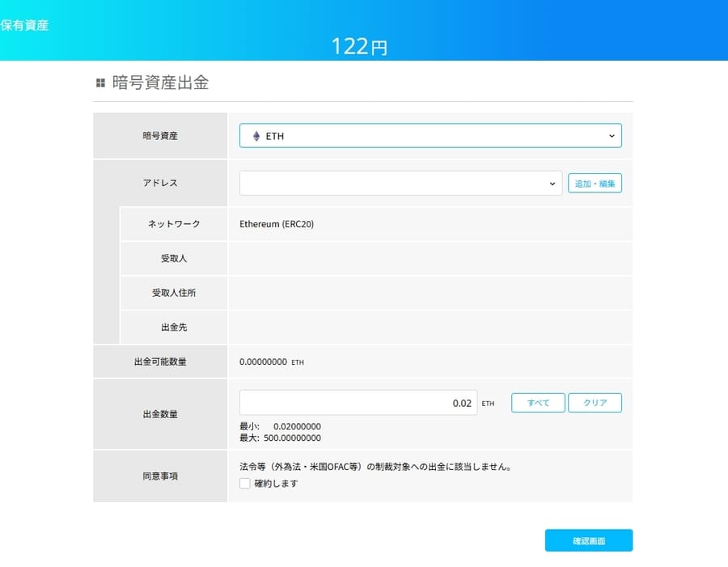Click the 確認画面 button
Viewport: 728px width, 567px height.
(x=589, y=540)
